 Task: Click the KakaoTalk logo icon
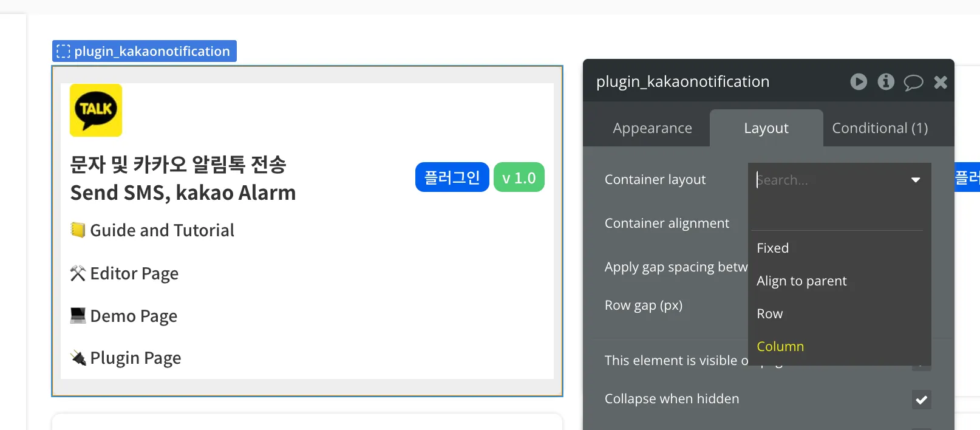96,110
